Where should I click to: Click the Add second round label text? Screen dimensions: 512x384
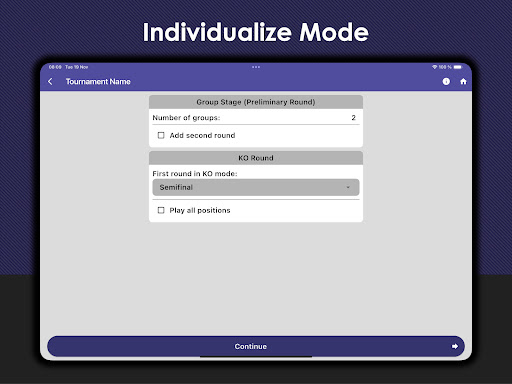coord(202,135)
